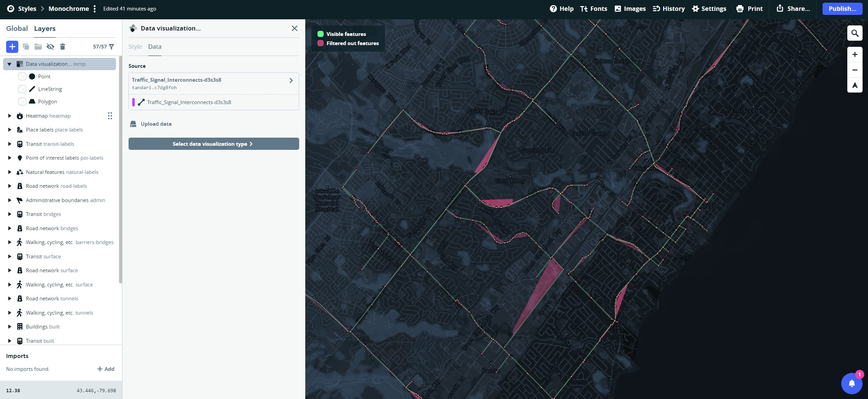868x399 pixels.
Task: Expand the Traffic_Signal_Interconnects source chevron
Action: pyautogui.click(x=291, y=81)
